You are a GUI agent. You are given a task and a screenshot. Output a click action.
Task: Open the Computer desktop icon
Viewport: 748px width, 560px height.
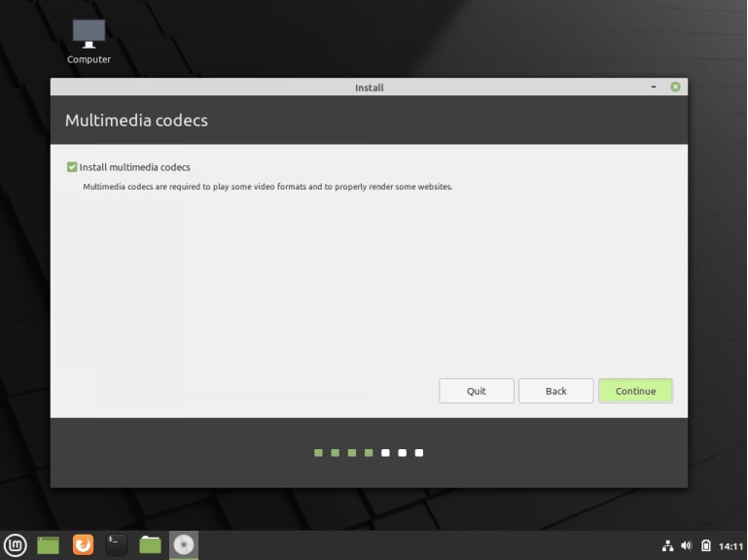tap(89, 42)
